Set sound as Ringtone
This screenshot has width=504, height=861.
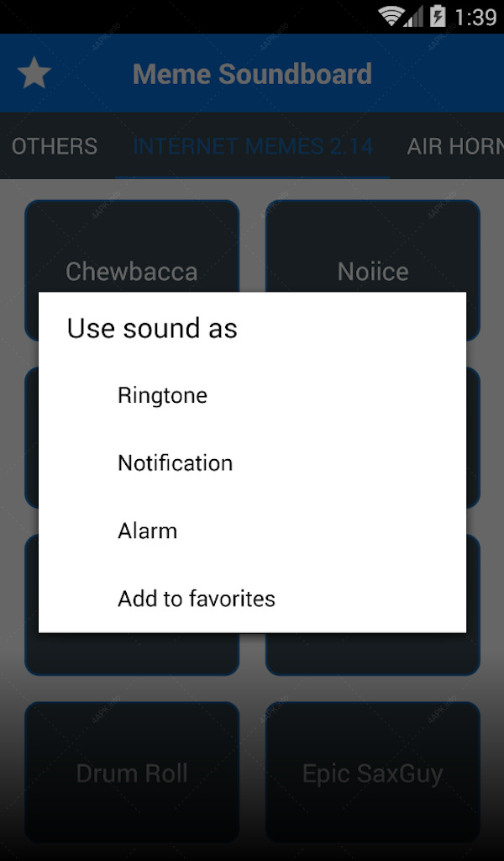(x=252, y=395)
